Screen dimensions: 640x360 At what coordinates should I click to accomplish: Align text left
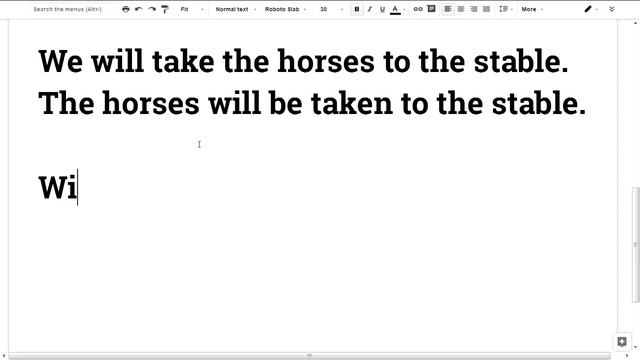[448, 9]
